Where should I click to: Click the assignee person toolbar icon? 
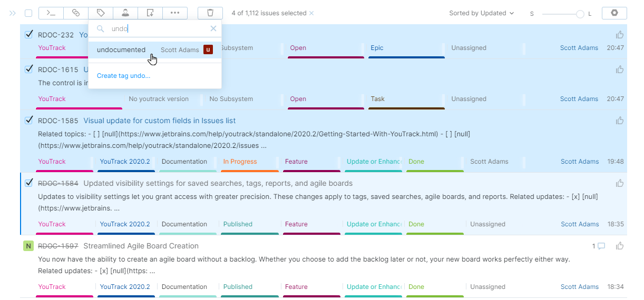[x=125, y=13]
